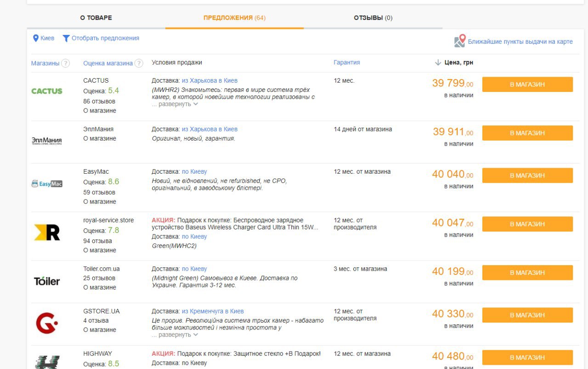Viewport: 588px width, 369px height.
Task: Click 94 отзыва for royal-service.store
Action: coord(97,241)
